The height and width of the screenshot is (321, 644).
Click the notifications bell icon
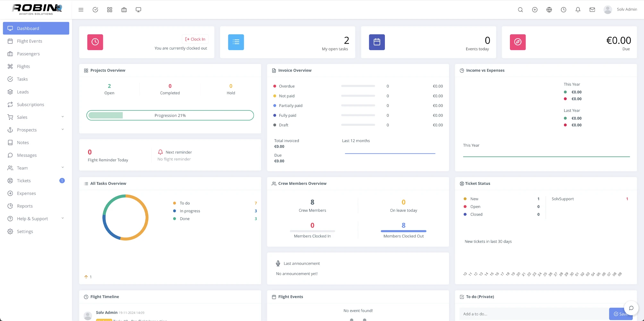578,10
